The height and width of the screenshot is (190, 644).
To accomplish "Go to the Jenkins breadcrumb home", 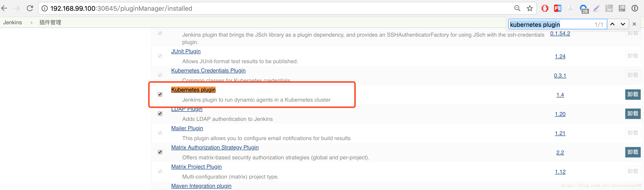I will [13, 22].
